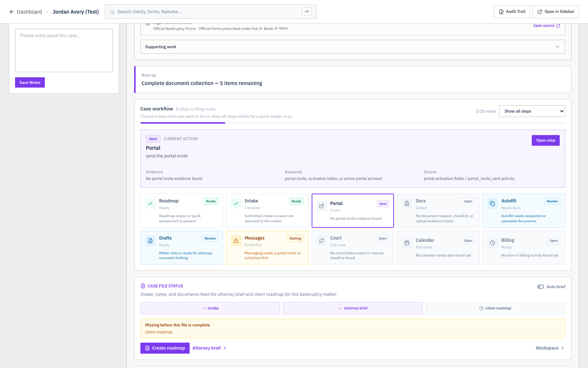Click the Docs Open badge
Image resolution: width=588 pixels, height=368 pixels.
point(468,201)
